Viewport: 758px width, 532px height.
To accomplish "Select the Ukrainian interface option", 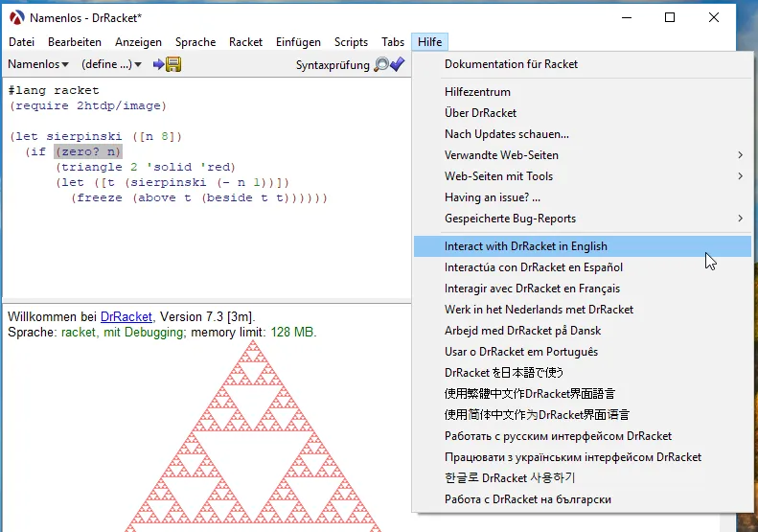I will point(583,457).
